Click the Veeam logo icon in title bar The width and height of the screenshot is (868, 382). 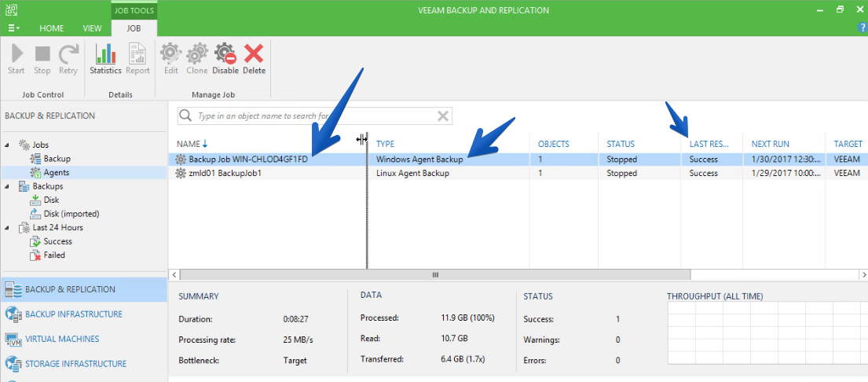click(10, 9)
